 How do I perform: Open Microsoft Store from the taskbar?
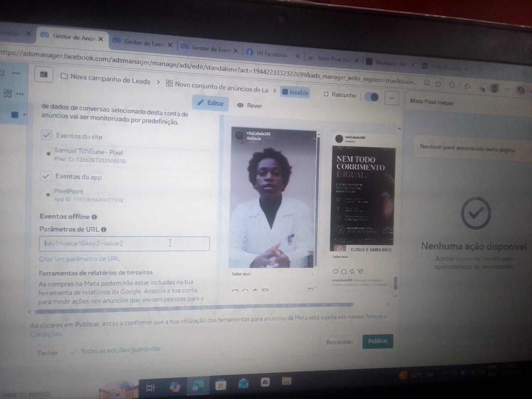(x=220, y=385)
